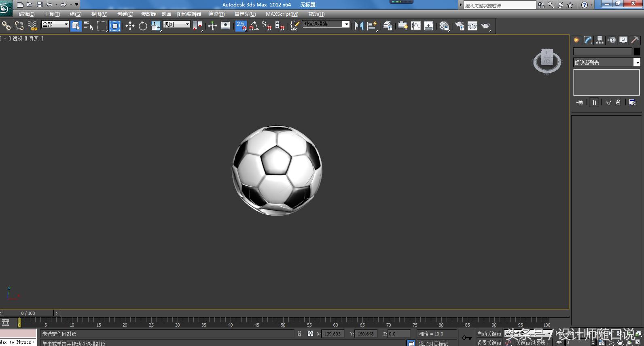Click the 自动关键点 auto key button
This screenshot has height=346, width=644.
(x=489, y=334)
